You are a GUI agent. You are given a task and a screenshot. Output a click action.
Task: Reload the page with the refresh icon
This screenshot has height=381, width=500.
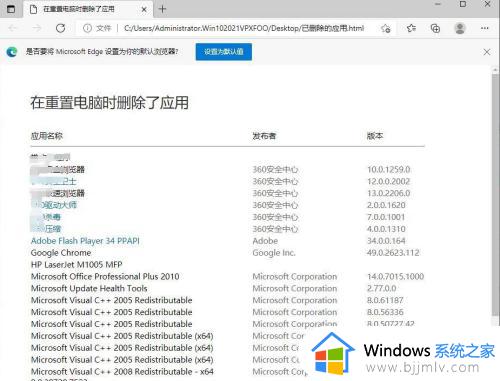(61, 28)
